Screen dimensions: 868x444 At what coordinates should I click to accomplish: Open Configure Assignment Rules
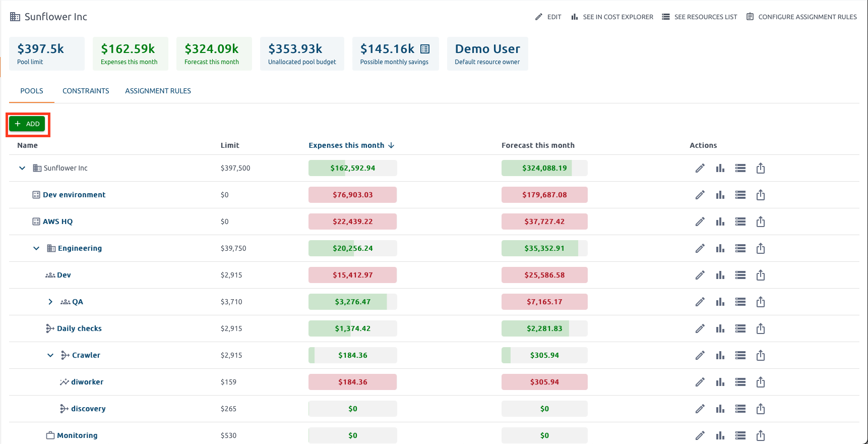tap(801, 17)
